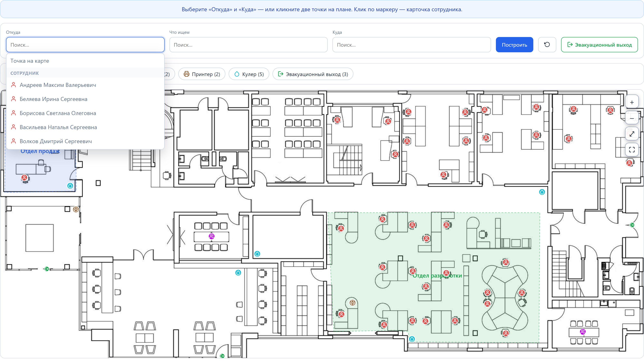Image resolution: width=644 pixels, height=362 pixels.
Task: Click the printer marker in Отдел разработки
Action: 353,303
